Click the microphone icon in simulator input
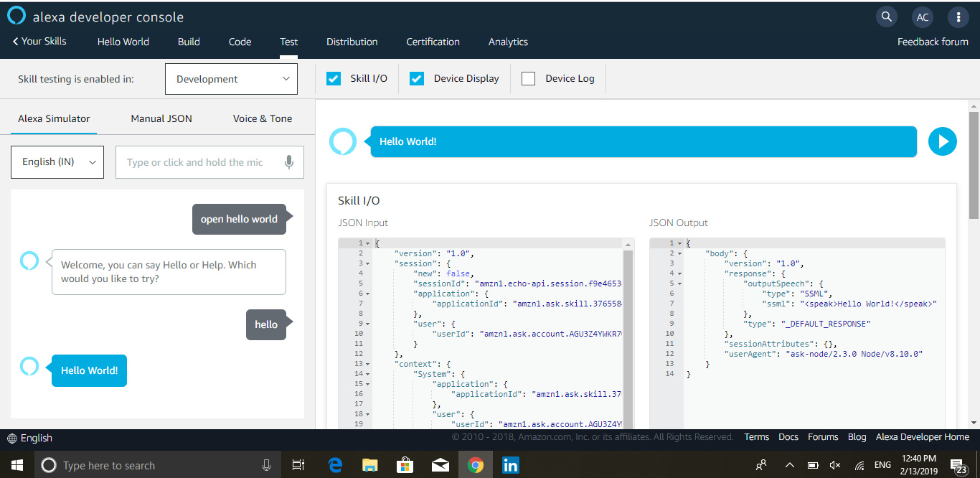The image size is (980, 478). tap(289, 162)
